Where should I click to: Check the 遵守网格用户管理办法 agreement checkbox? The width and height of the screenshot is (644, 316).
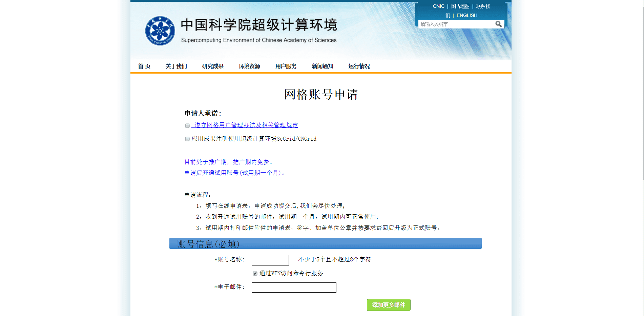(187, 126)
